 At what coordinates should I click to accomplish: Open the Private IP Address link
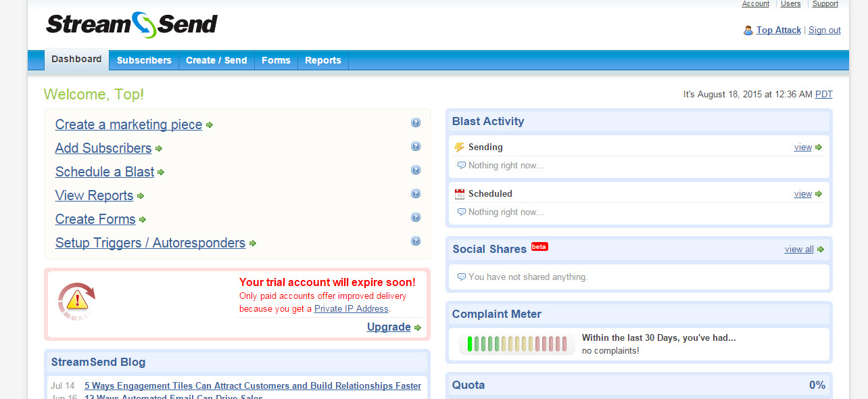tap(352, 308)
